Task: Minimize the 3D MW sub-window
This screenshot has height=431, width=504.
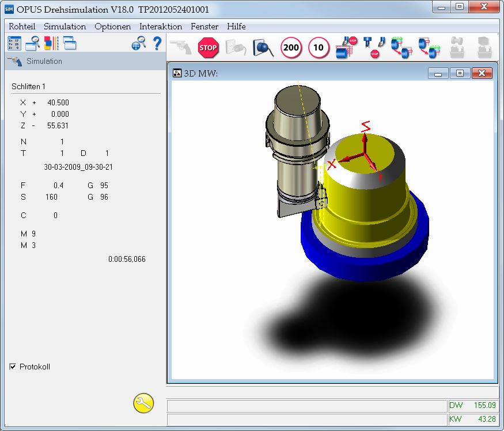Action: 438,73
